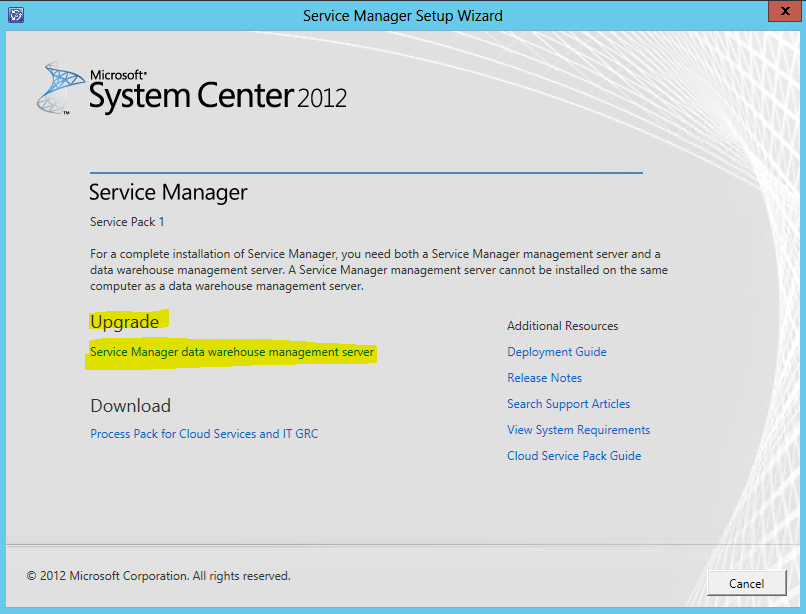
Task: Open the Deployment Guide link
Action: click(556, 352)
